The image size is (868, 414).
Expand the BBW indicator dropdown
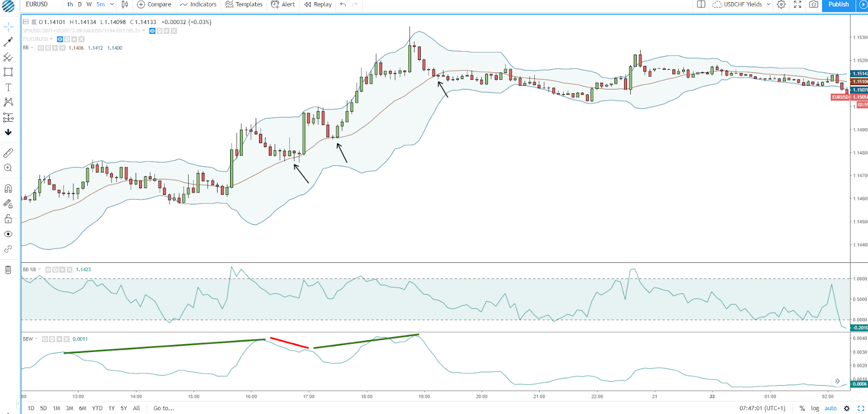37,339
